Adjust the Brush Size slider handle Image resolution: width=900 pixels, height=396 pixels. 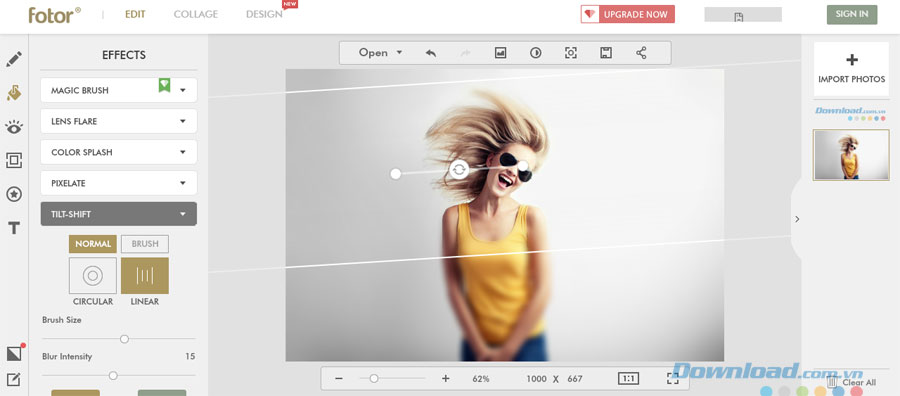click(x=124, y=339)
